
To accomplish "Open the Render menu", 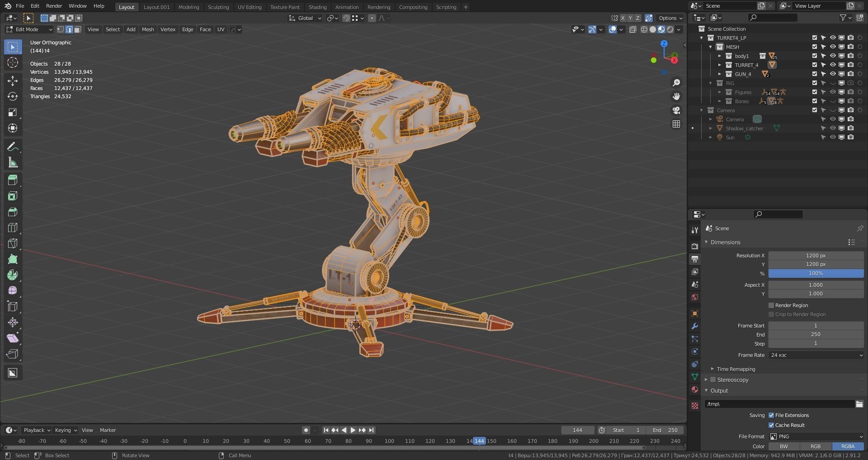I will tap(54, 6).
